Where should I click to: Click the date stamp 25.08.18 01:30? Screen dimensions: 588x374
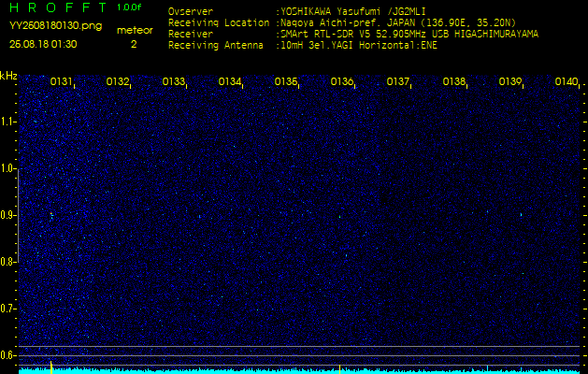[x=43, y=44]
